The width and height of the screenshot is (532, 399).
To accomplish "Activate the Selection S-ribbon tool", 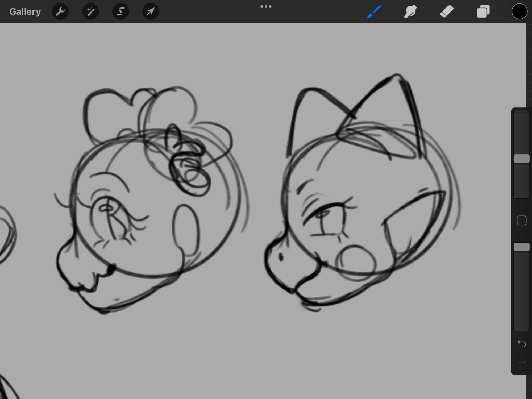I will (120, 11).
